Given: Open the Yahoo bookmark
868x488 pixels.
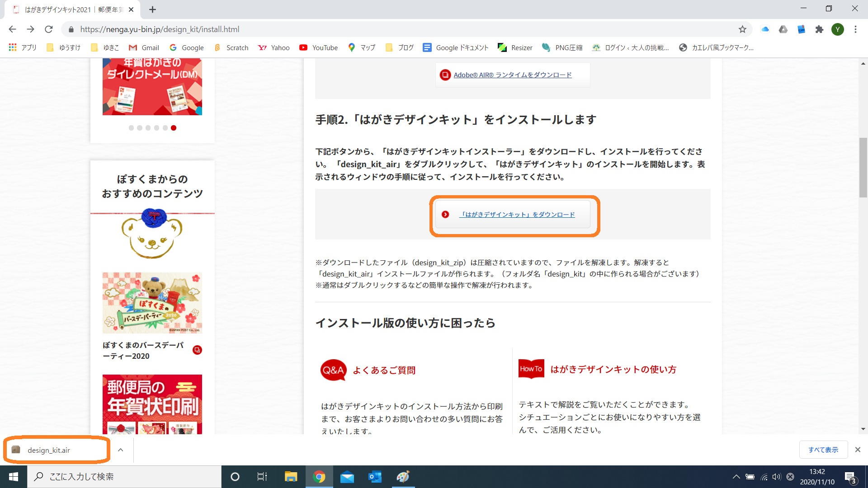Looking at the screenshot, I should 274,47.
